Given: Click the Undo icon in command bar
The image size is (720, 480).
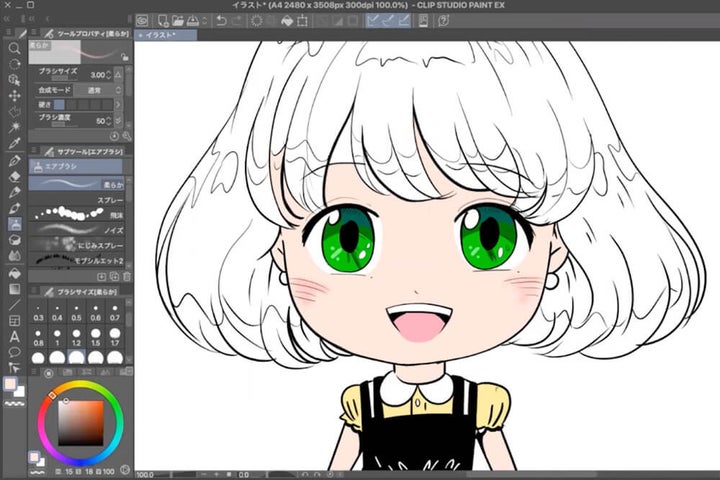Looking at the screenshot, I should pos(221,20).
